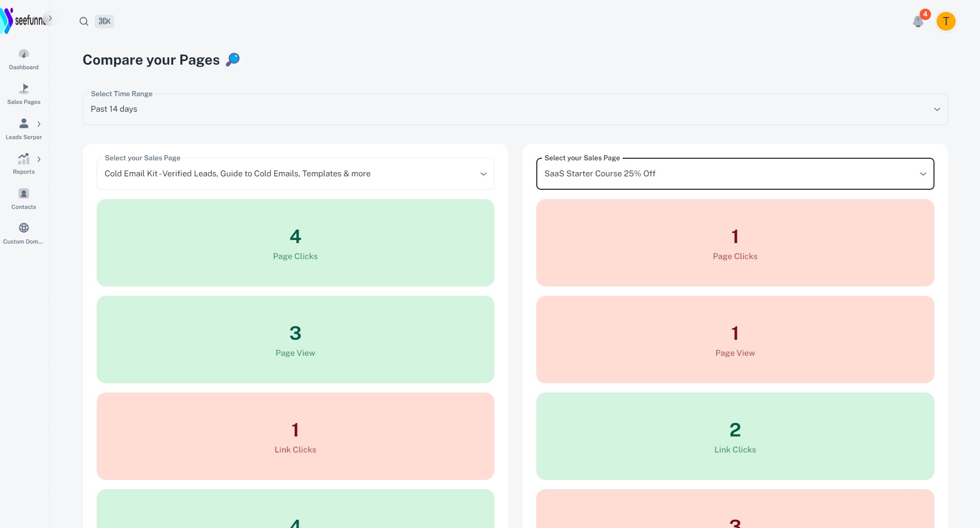Click the green Page Clicks card showing 4
Viewport: 980px width, 528px height.
point(295,243)
